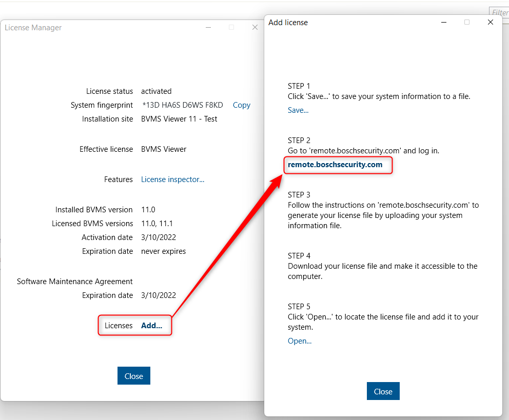Copy the system fingerprint in License Manager
The image size is (509, 420).
pos(242,105)
